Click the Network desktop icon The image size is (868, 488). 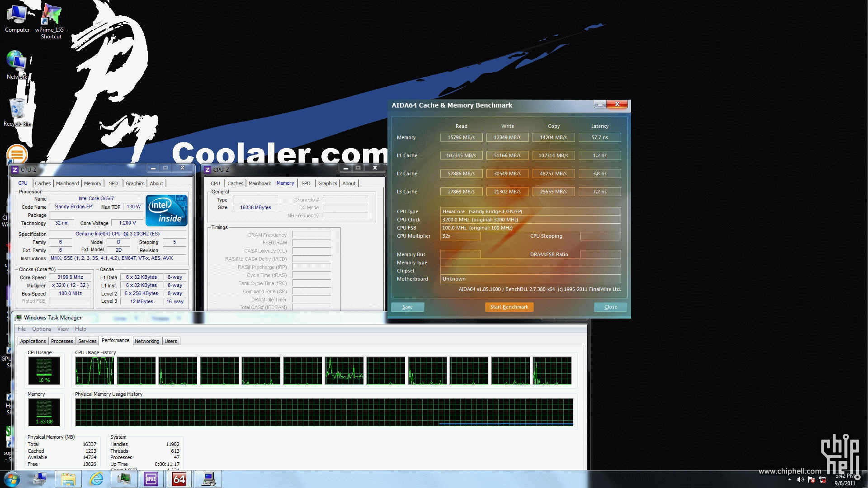(17, 63)
